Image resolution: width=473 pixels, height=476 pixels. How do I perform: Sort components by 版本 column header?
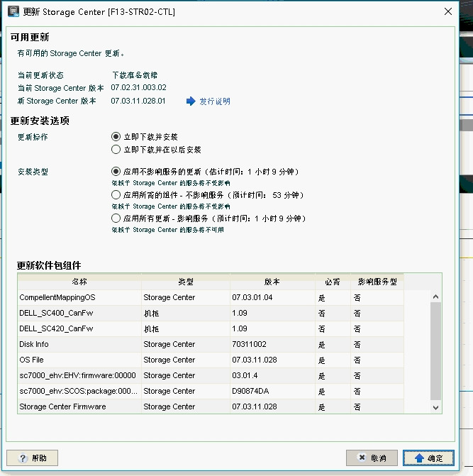coord(272,282)
